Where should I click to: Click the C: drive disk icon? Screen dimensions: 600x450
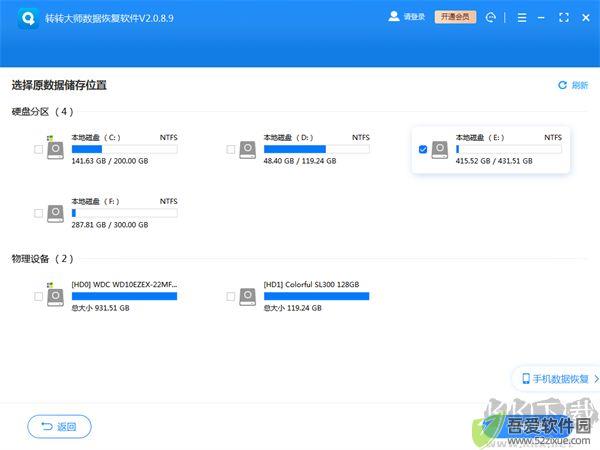pos(55,148)
